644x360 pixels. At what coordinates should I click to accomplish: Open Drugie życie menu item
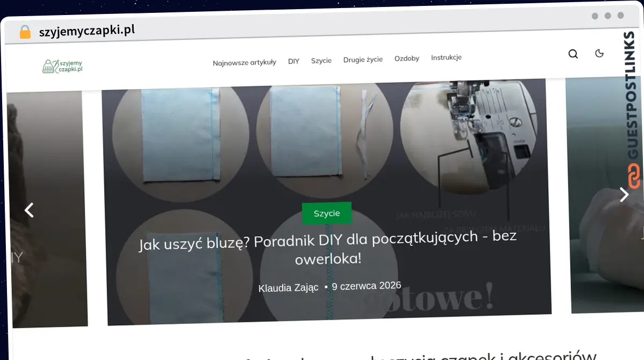click(x=363, y=60)
